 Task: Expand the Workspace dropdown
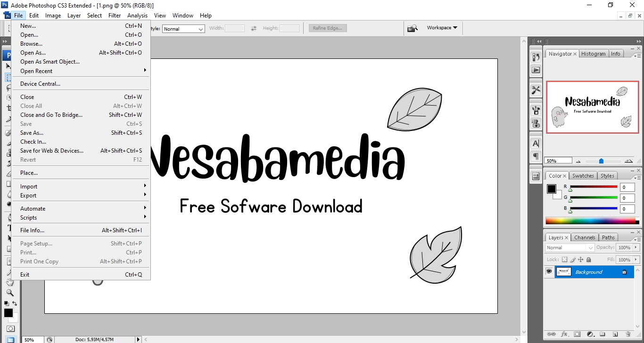[442, 28]
